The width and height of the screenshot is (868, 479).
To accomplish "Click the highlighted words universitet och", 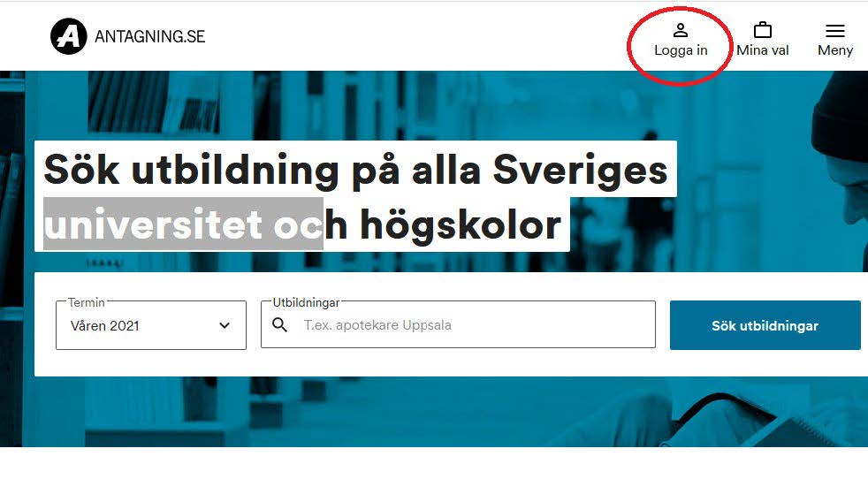I will pyautogui.click(x=183, y=224).
